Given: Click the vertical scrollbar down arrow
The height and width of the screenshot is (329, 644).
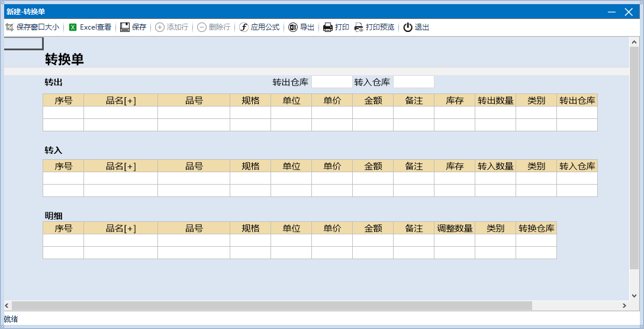Looking at the screenshot, I should point(635,294).
